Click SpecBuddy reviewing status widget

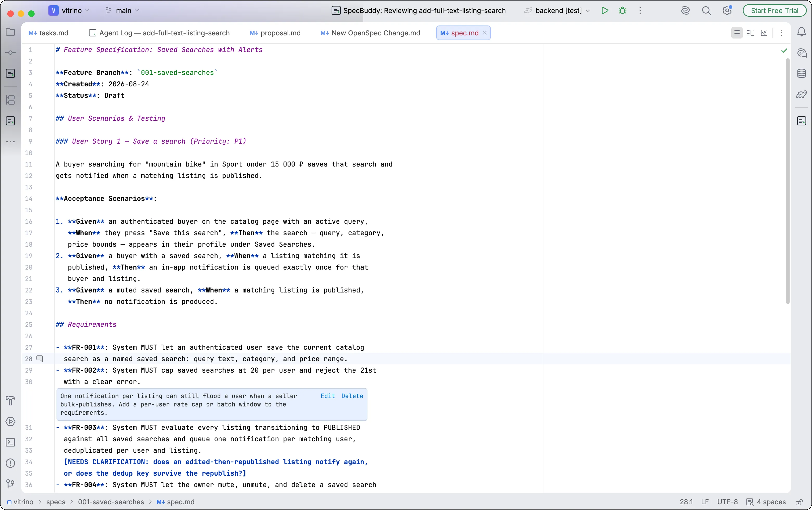(418, 10)
